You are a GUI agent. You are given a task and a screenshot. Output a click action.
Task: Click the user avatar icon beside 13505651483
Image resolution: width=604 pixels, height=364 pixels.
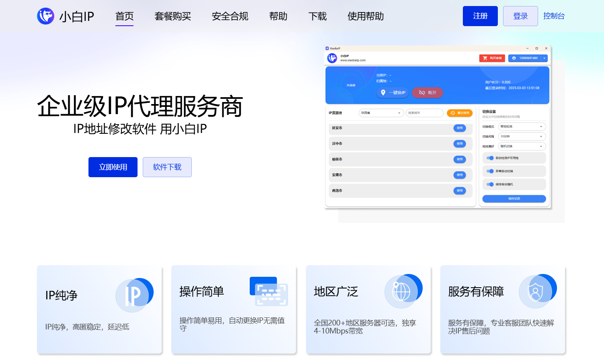tap(514, 58)
